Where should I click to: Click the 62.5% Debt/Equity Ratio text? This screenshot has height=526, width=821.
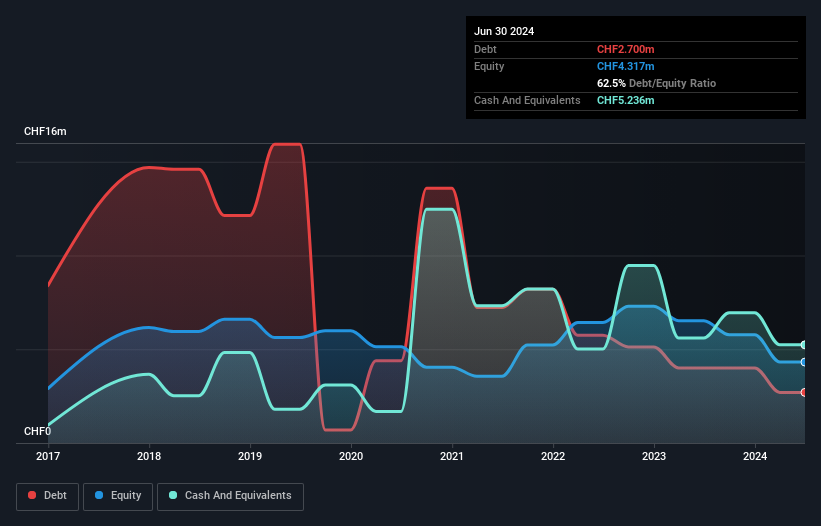657,83
